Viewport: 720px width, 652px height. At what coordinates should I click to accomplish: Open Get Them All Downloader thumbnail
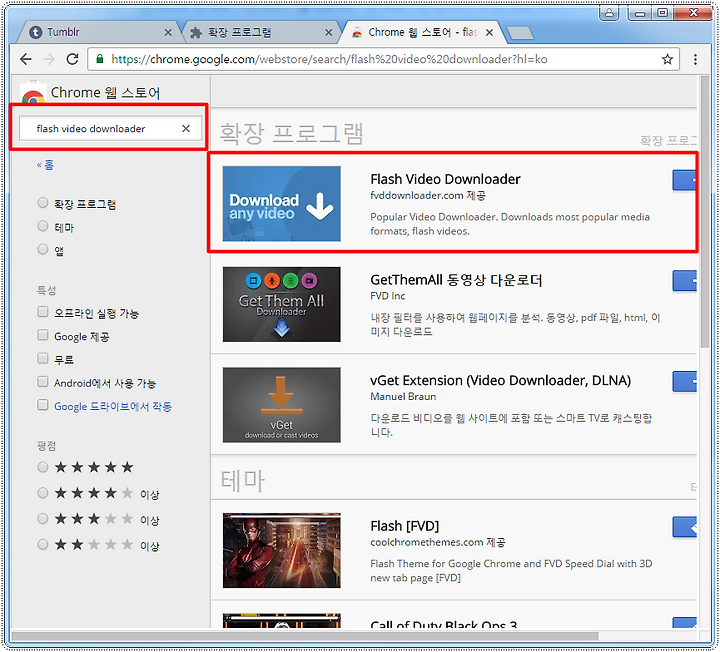281,304
